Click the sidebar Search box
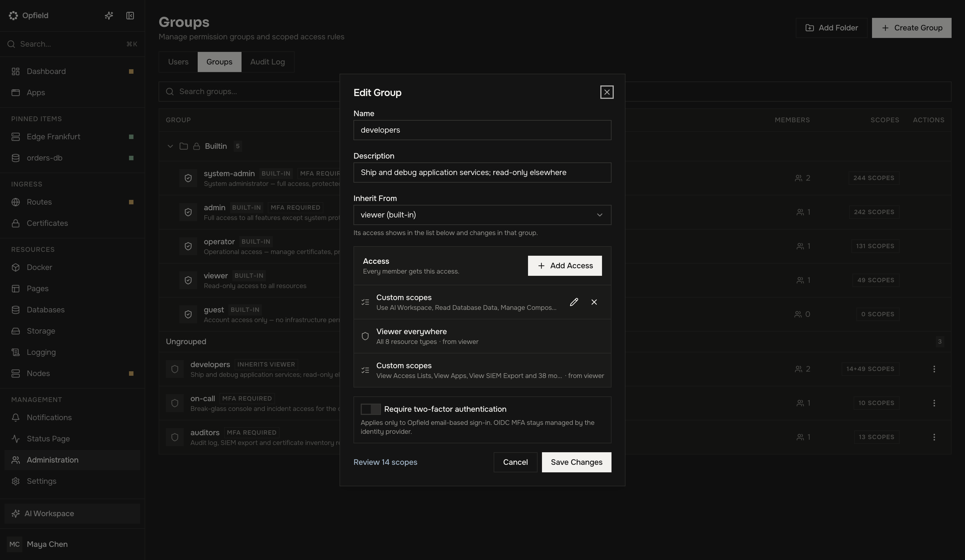 [x=72, y=44]
